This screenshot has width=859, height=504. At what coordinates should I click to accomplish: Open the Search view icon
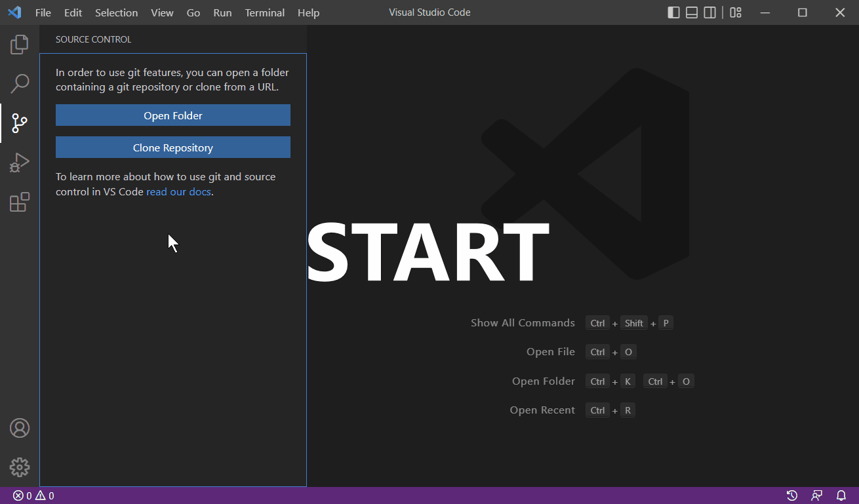pos(20,83)
